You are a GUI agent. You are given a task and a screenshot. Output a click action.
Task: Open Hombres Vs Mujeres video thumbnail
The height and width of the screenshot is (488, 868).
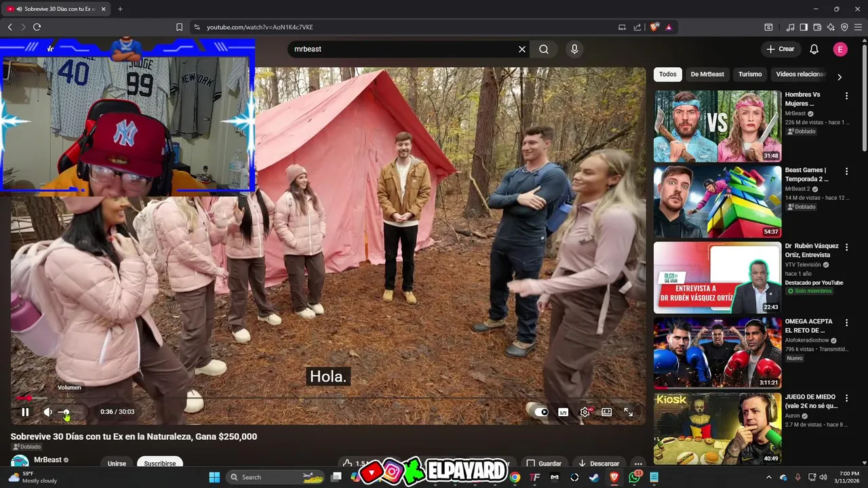pyautogui.click(x=717, y=126)
